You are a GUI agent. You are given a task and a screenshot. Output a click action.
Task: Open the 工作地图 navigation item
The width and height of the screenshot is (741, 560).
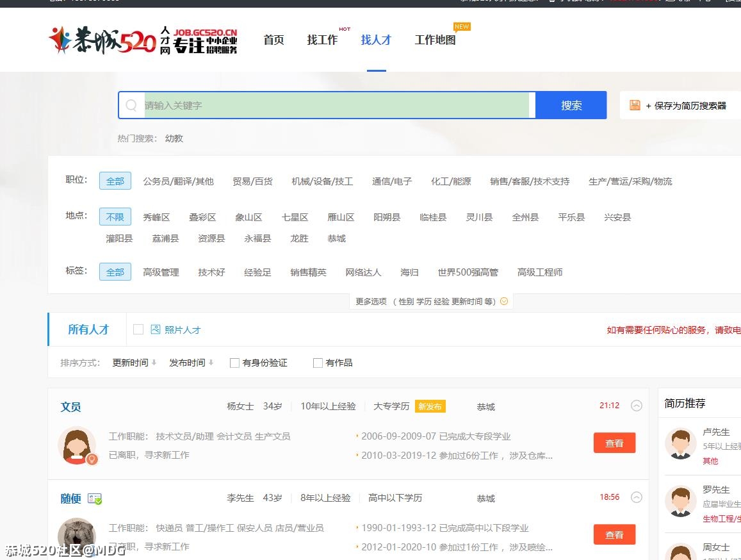pos(436,40)
